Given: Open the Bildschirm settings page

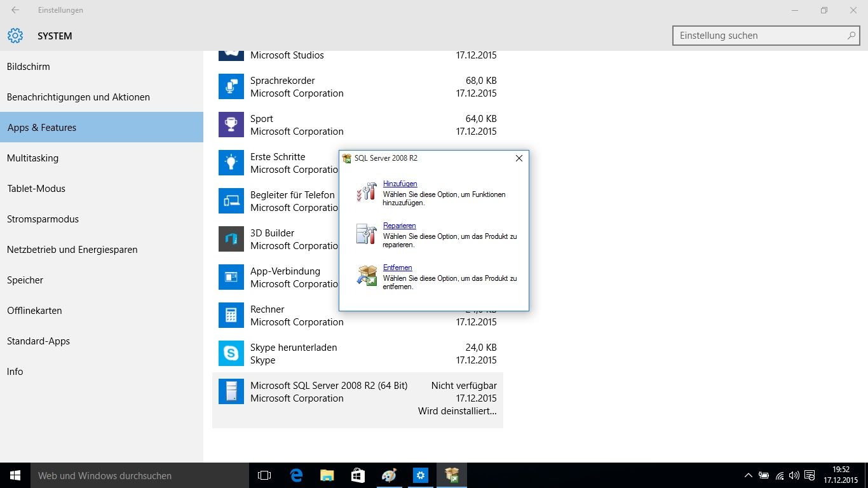Looking at the screenshot, I should coord(102,67).
